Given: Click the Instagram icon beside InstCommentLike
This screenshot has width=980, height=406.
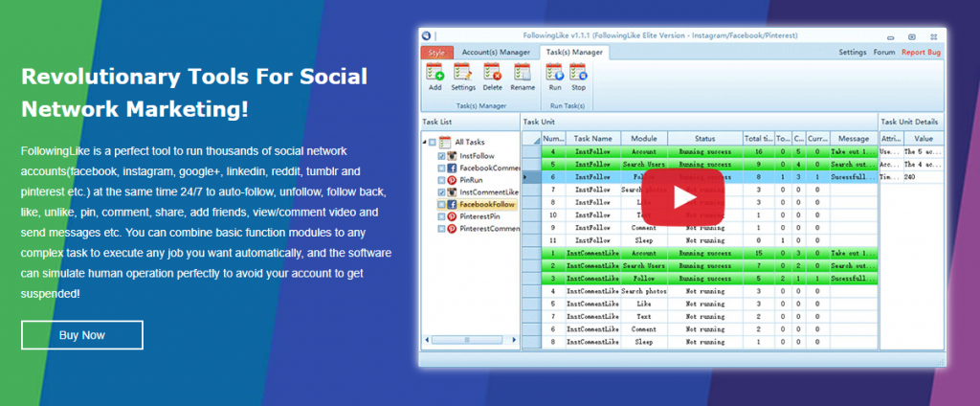Looking at the screenshot, I should coord(452,192).
